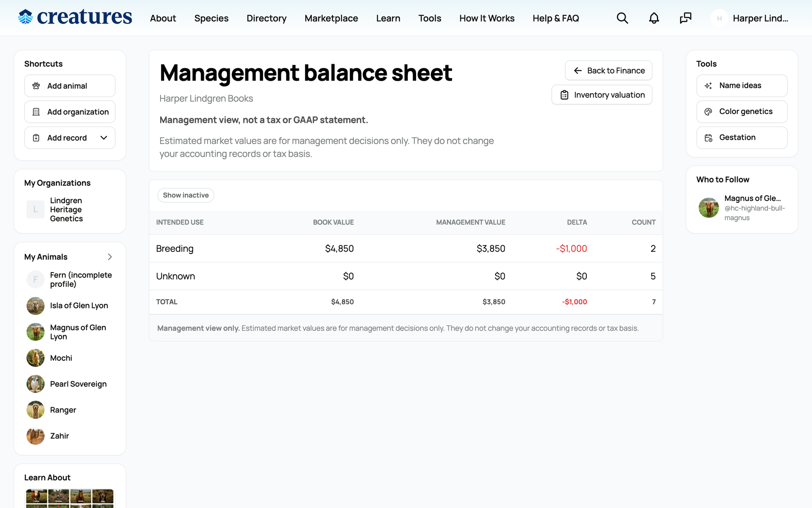Click Add animal shortcut
The height and width of the screenshot is (508, 812).
coord(70,86)
